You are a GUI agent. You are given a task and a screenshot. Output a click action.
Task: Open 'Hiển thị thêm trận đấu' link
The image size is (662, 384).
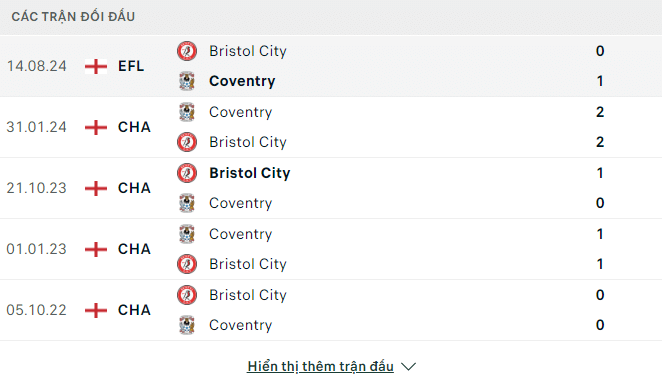(x=320, y=366)
